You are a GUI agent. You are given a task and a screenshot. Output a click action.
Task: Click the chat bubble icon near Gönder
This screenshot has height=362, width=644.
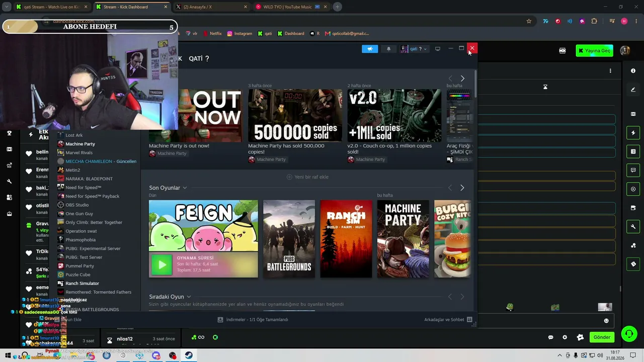coord(551,337)
